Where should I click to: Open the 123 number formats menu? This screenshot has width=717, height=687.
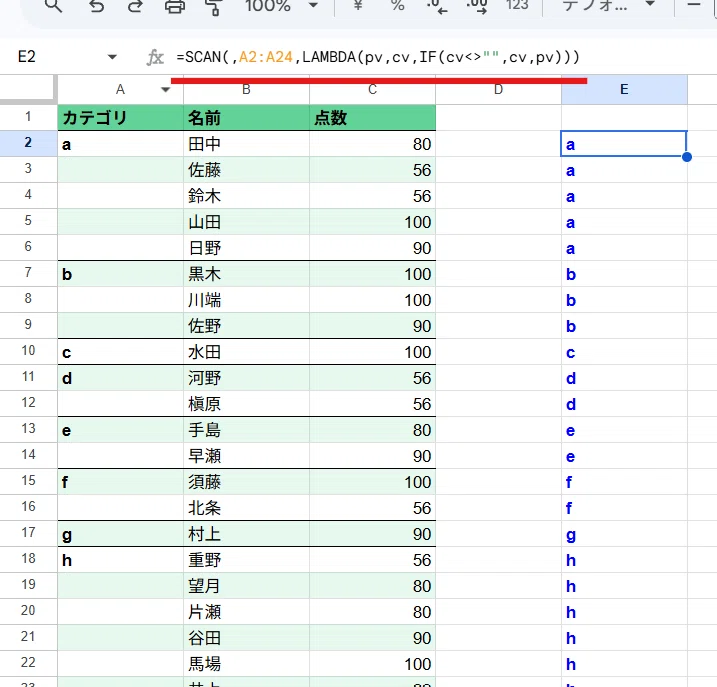pyautogui.click(x=517, y=5)
